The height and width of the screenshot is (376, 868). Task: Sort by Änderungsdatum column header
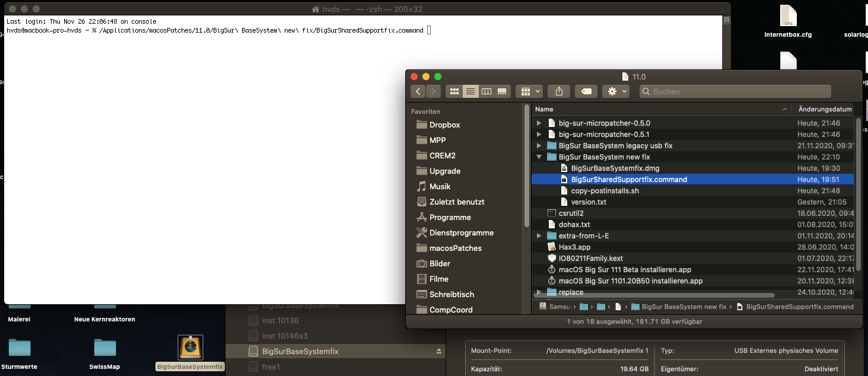[825, 109]
